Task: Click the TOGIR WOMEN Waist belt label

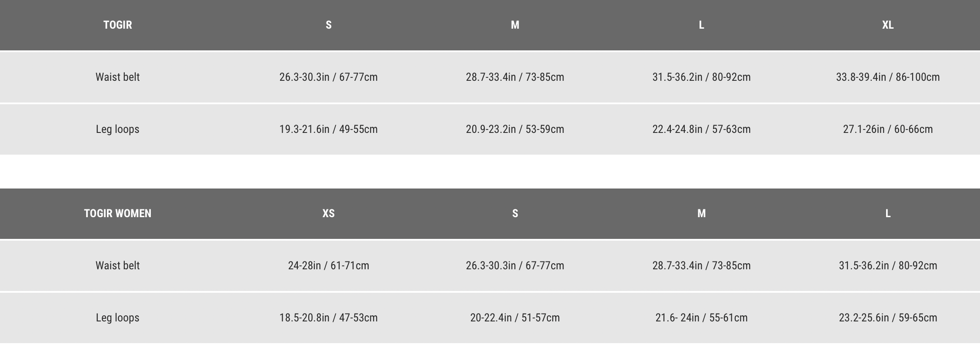Action: click(x=117, y=265)
